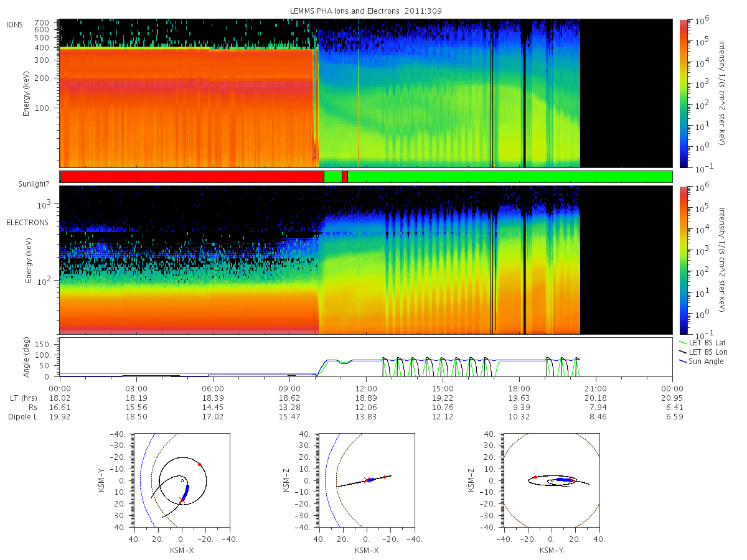Click LT value "20.95"
The image size is (747, 560).
(672, 398)
